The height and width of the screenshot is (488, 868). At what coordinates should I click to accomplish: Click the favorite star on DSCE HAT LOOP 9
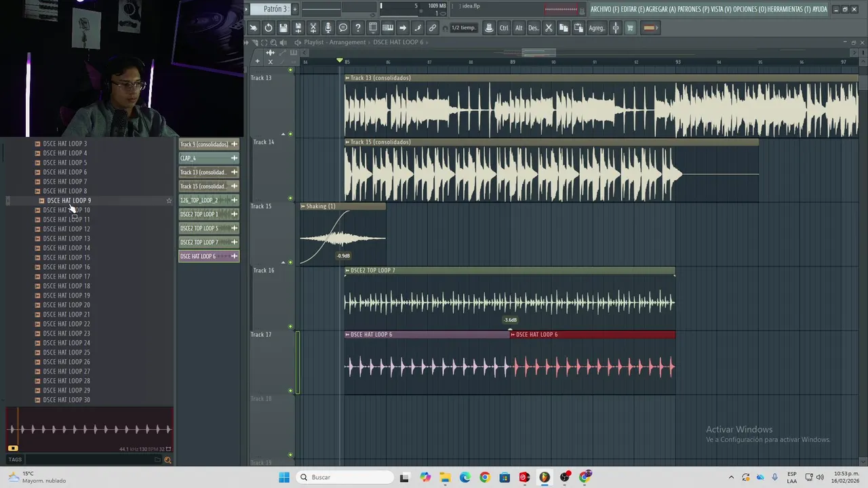click(169, 201)
